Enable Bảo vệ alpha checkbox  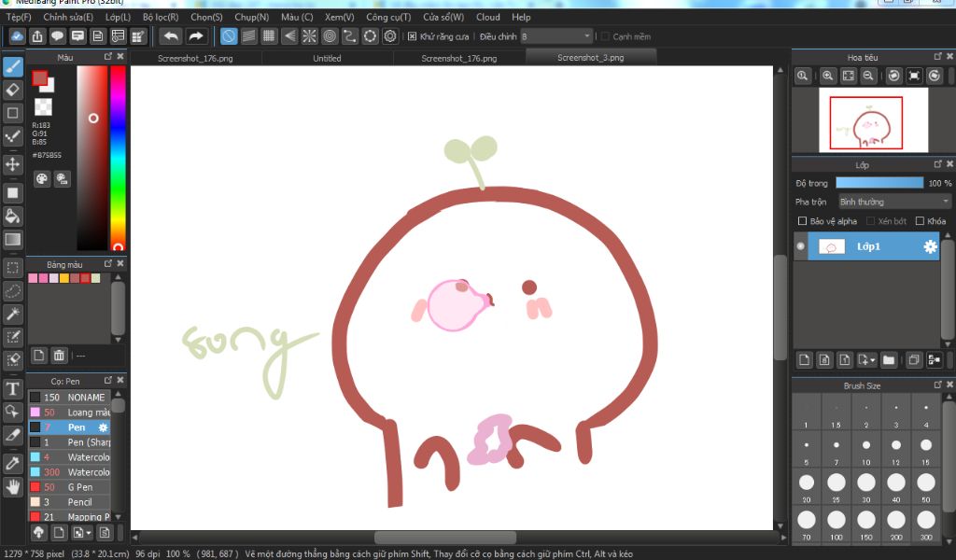pos(802,220)
